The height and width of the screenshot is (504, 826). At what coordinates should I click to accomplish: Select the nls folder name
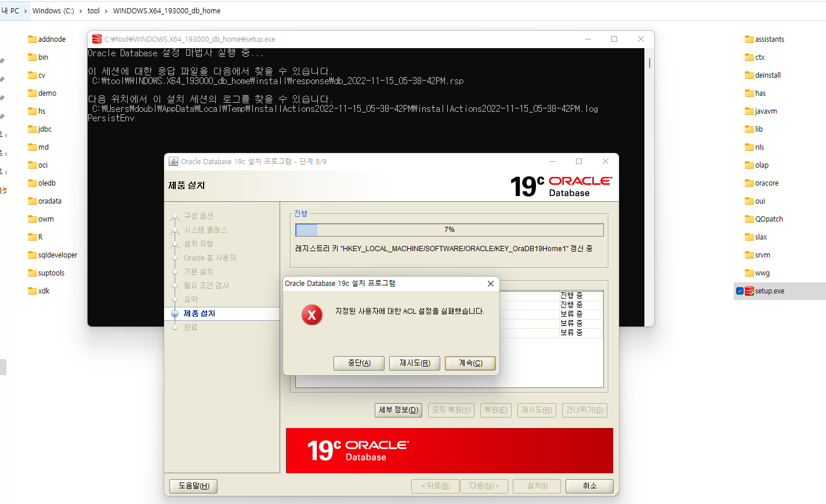[759, 147]
